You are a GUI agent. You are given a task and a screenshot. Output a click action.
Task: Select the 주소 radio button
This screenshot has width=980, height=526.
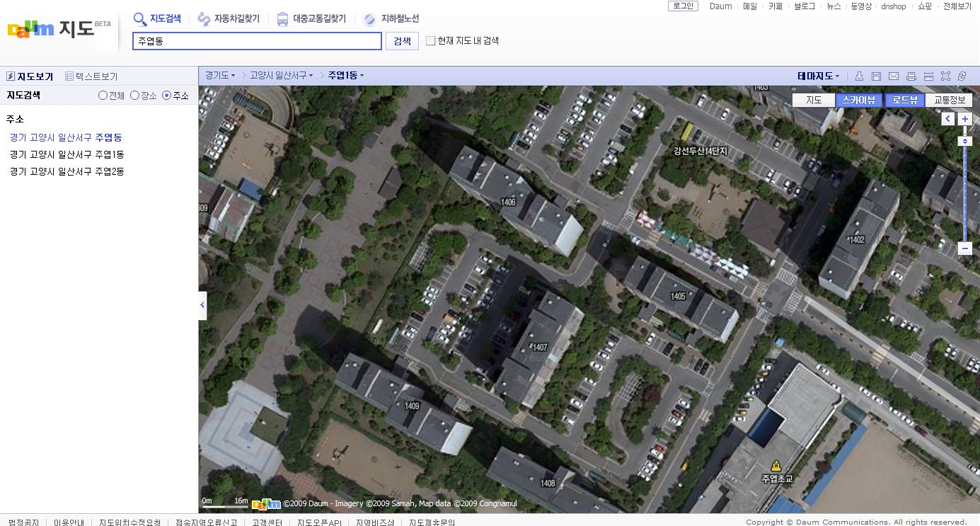click(166, 96)
